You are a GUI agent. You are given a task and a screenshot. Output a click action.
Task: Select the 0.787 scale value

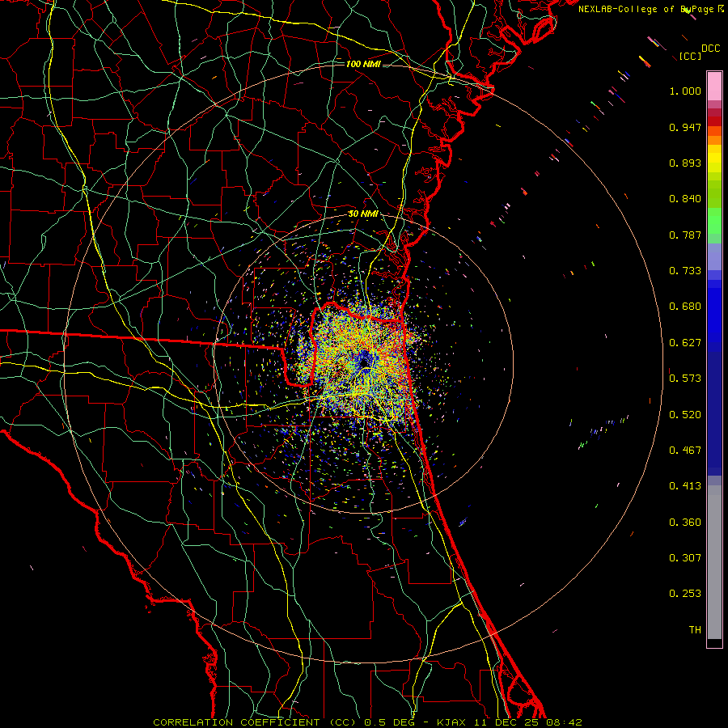pyautogui.click(x=685, y=235)
